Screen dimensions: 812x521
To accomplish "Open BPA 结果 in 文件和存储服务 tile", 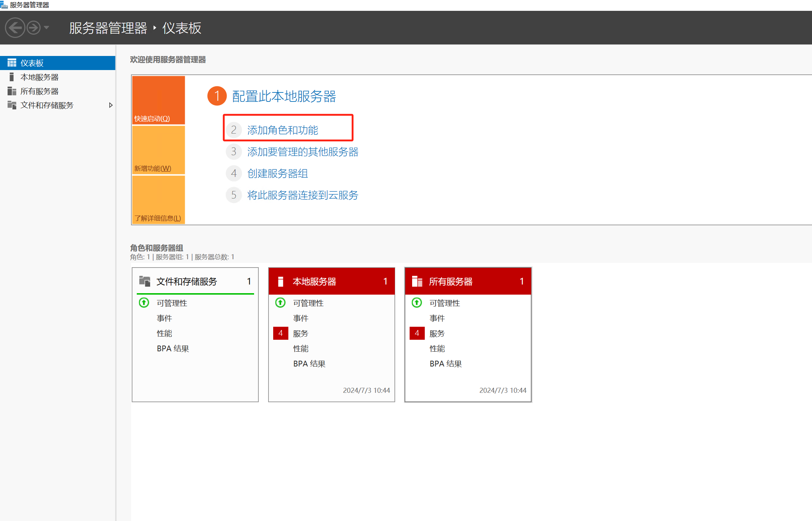I will (x=173, y=348).
